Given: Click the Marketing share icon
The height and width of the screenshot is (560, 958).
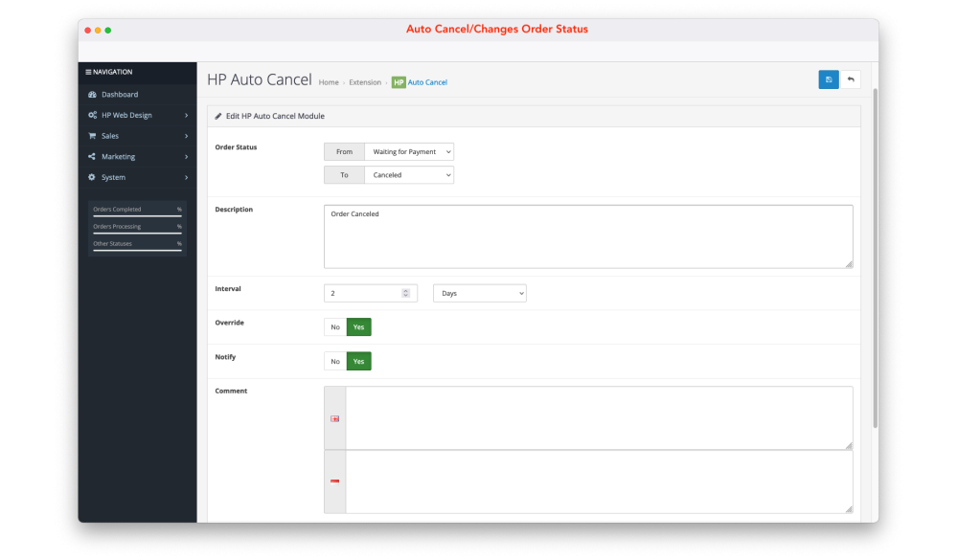Looking at the screenshot, I should [92, 157].
